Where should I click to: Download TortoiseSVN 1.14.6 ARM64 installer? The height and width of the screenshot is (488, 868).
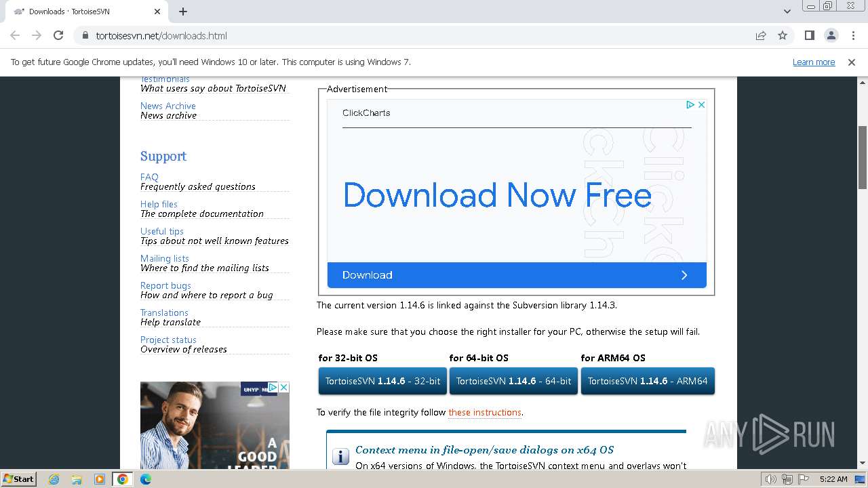pos(648,381)
